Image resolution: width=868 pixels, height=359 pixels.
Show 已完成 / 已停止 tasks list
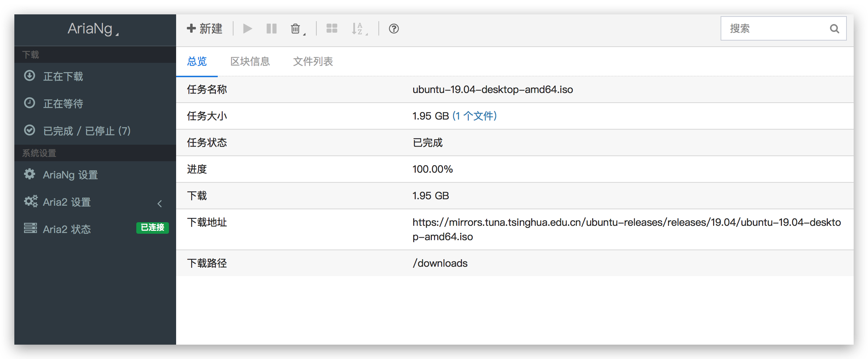click(86, 131)
